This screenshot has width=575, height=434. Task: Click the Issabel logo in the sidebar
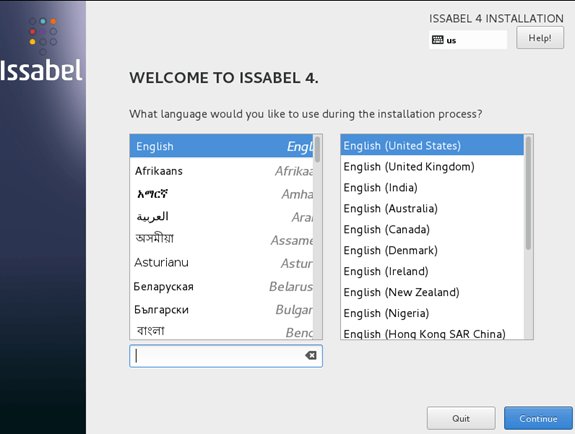click(41, 51)
